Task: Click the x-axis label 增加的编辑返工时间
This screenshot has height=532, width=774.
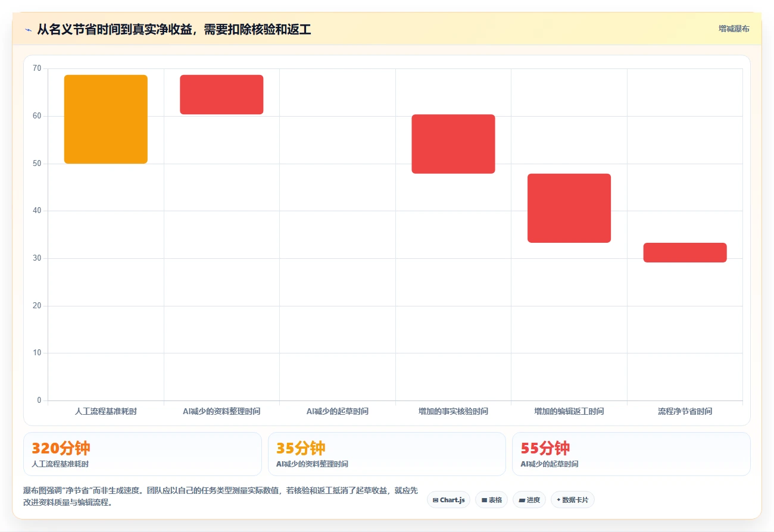Action: pos(569,411)
